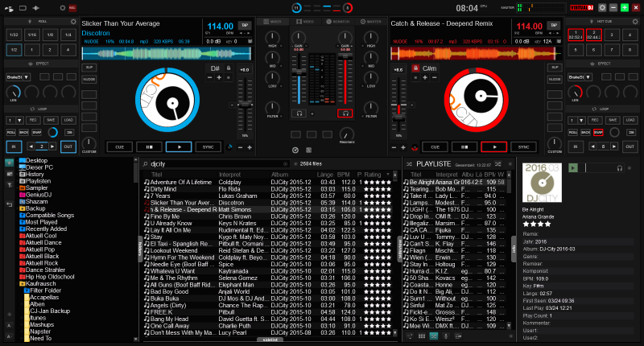
Task: Toggle BACK in left deck loop section
Action: (x=24, y=132)
